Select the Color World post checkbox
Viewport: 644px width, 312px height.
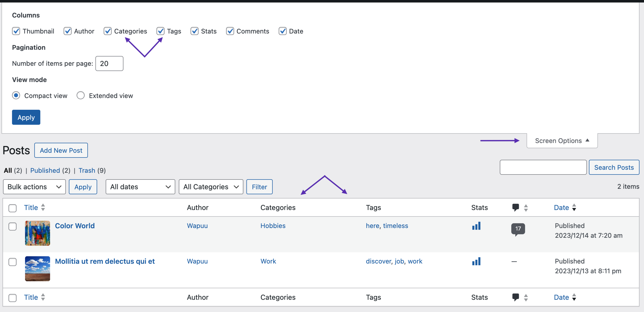coord(13,226)
